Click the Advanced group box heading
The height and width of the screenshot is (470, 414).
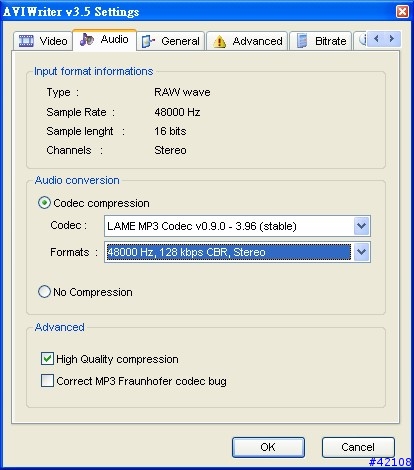tap(59, 327)
